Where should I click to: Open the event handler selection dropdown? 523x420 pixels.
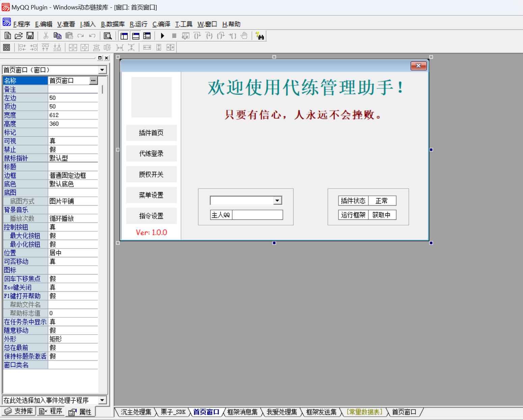(x=102, y=400)
